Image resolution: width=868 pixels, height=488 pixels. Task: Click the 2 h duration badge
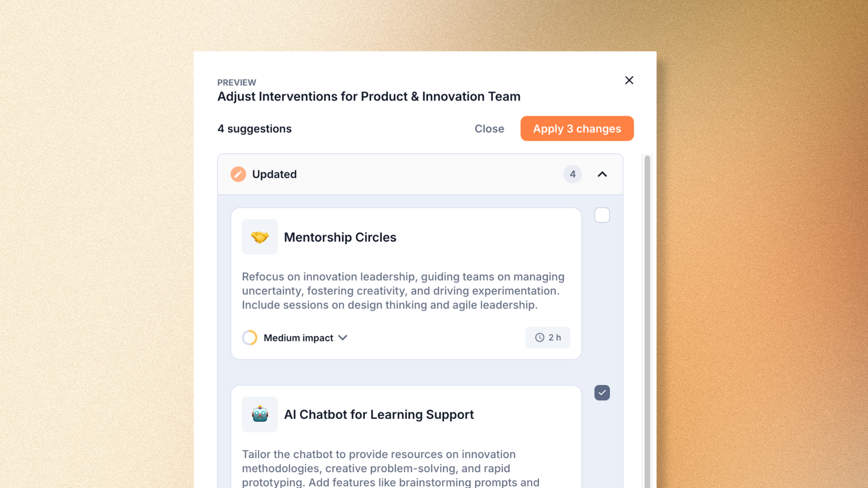pyautogui.click(x=547, y=338)
